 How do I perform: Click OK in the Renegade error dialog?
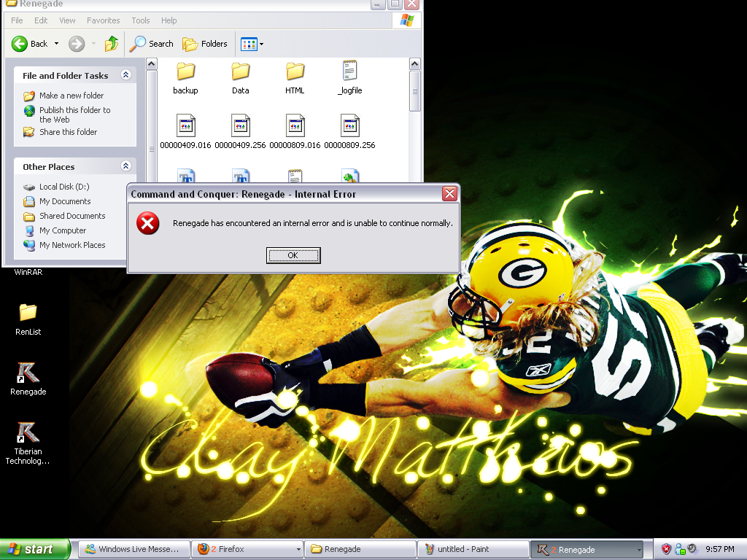tap(293, 255)
